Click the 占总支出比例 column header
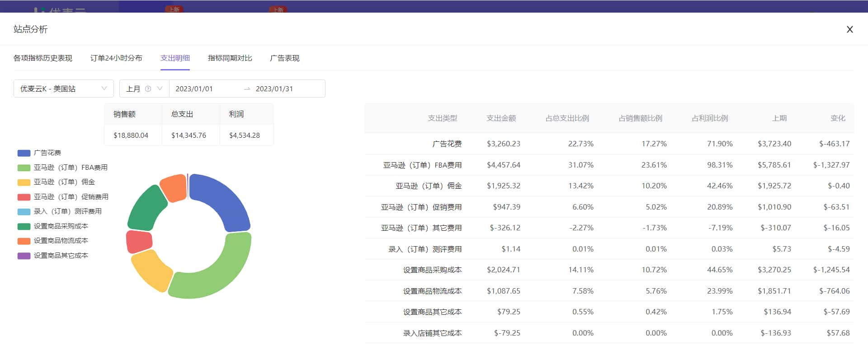 567,118
